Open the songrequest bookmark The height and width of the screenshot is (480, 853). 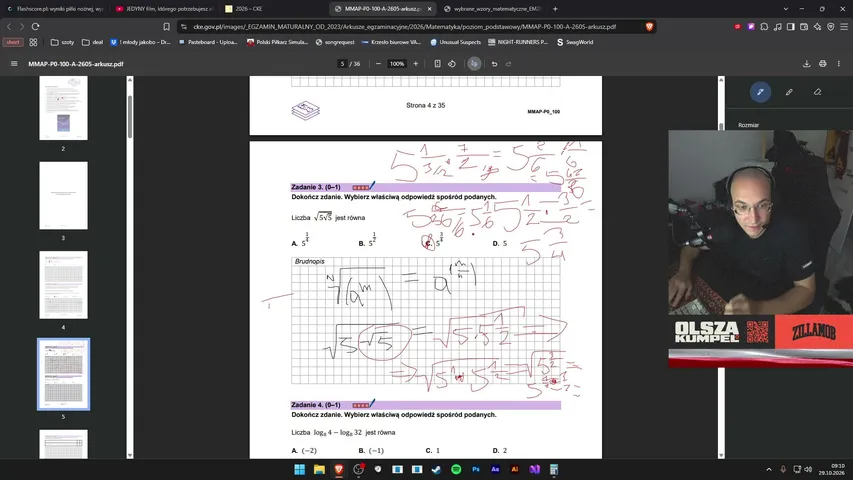[x=335, y=42]
